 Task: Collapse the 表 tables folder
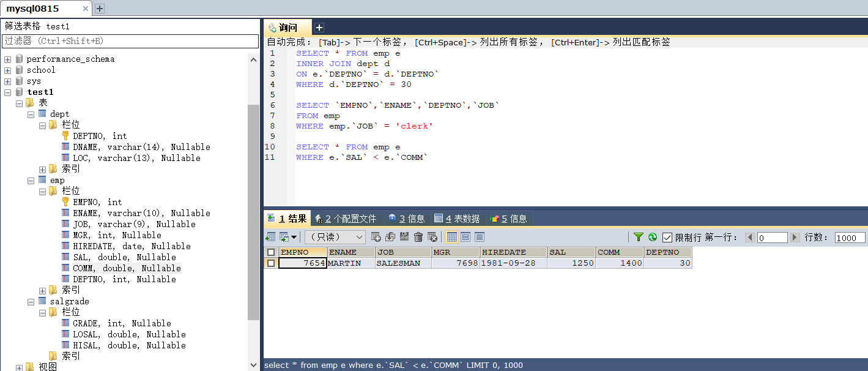(x=19, y=103)
